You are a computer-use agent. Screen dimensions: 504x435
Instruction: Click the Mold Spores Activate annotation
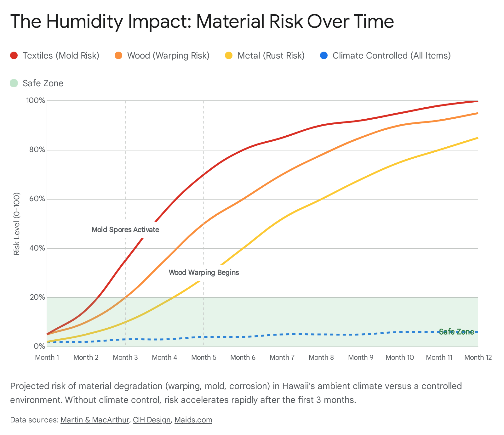click(125, 230)
